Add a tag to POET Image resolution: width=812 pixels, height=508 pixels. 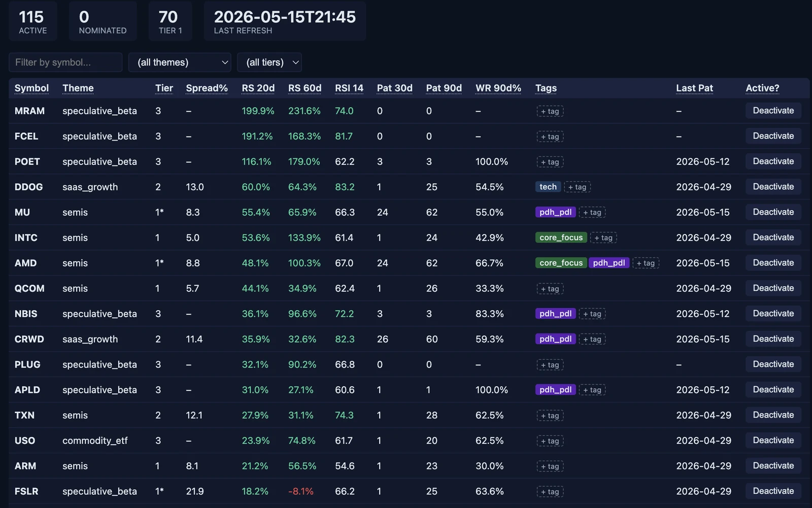pos(550,162)
